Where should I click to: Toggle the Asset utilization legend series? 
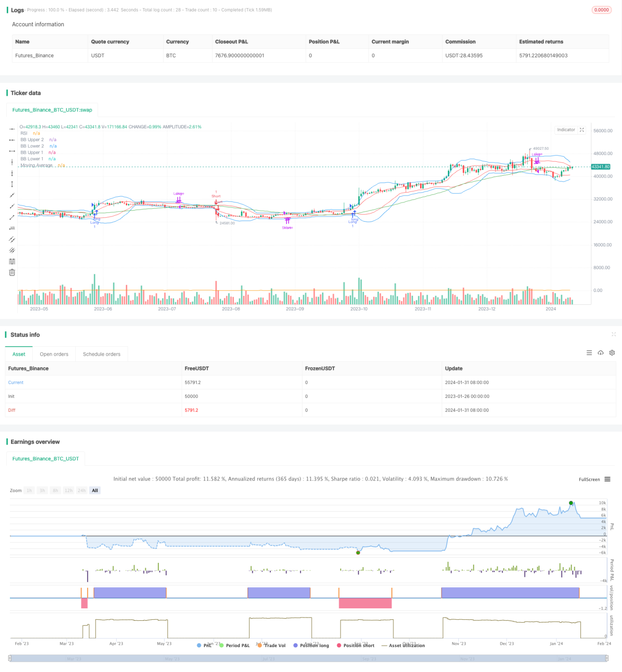pyautogui.click(x=403, y=645)
